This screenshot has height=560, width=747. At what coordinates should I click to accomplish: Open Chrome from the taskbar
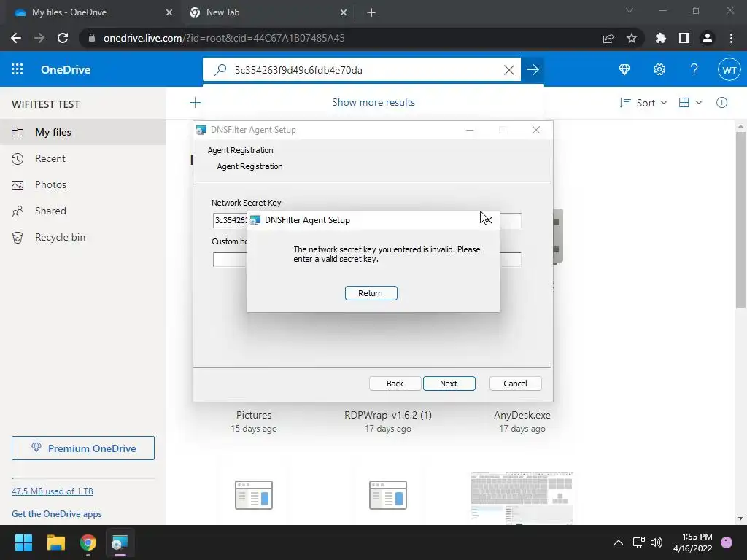[x=88, y=542]
